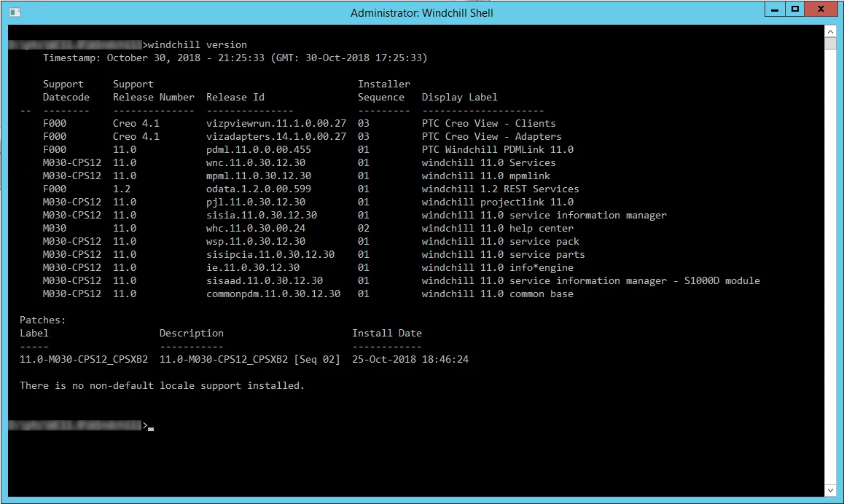Viewport: 844px width, 504px height.
Task: Click 'pjl.11.0.30.12.30' release id
Action: 256,202
